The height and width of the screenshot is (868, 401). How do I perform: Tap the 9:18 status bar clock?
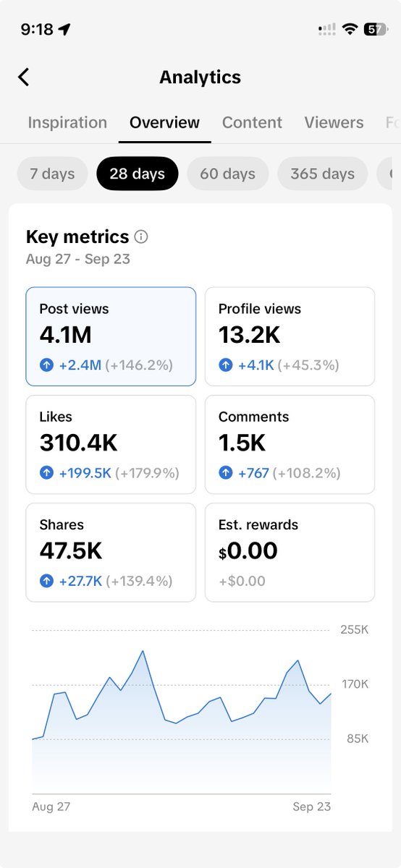37,30
